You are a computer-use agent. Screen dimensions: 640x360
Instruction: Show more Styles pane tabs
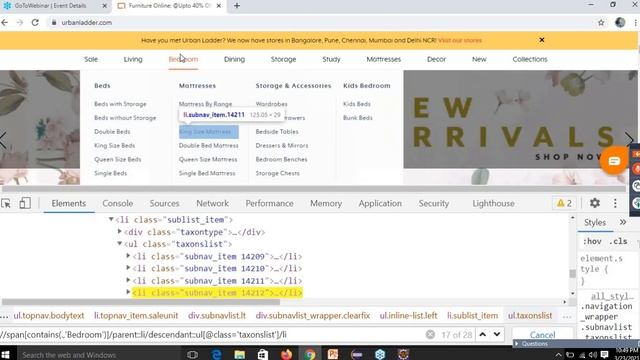(x=623, y=222)
